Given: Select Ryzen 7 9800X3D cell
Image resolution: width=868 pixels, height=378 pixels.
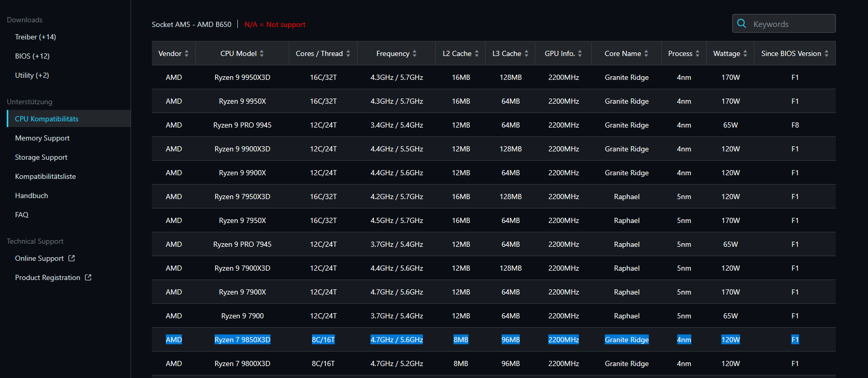Looking at the screenshot, I should (x=243, y=363).
